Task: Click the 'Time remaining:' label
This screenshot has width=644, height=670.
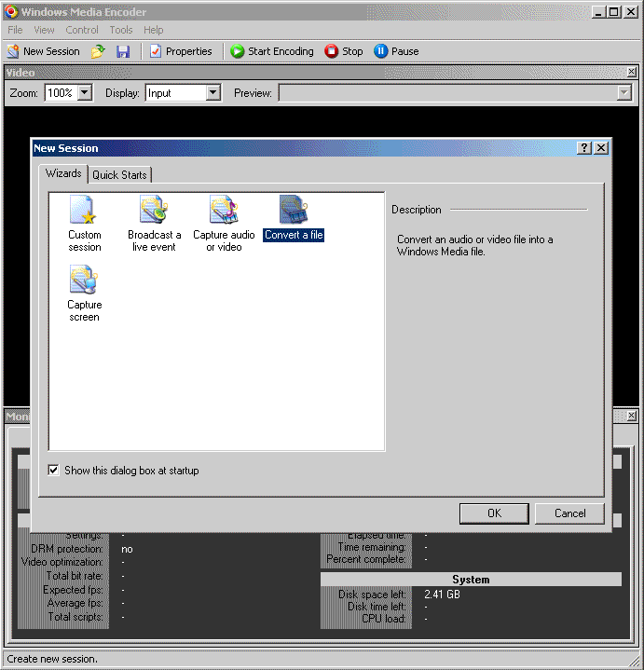Action: click(371, 547)
